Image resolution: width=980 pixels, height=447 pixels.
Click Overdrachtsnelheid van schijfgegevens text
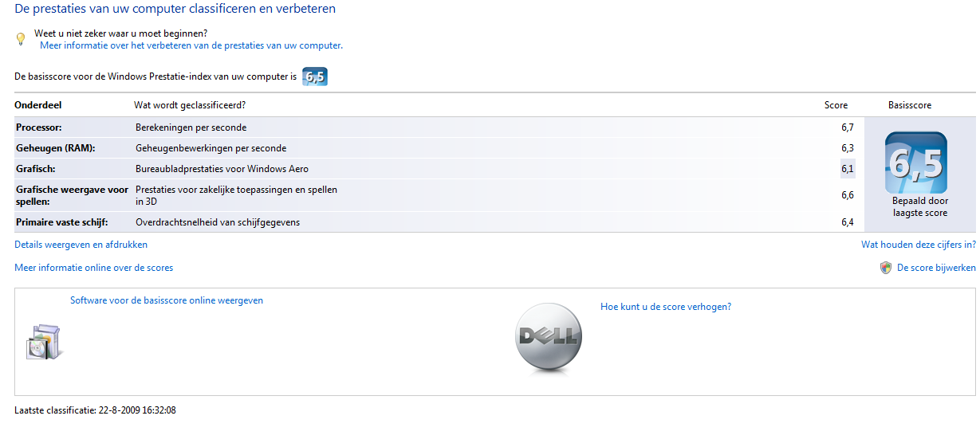coord(218,222)
